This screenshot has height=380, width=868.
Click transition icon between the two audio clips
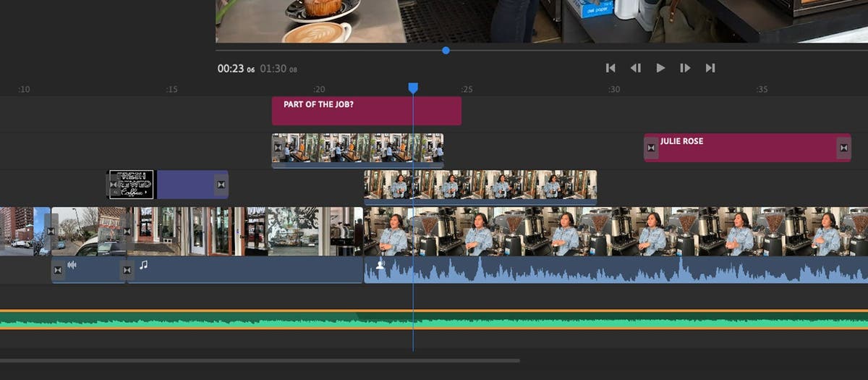coord(127,270)
